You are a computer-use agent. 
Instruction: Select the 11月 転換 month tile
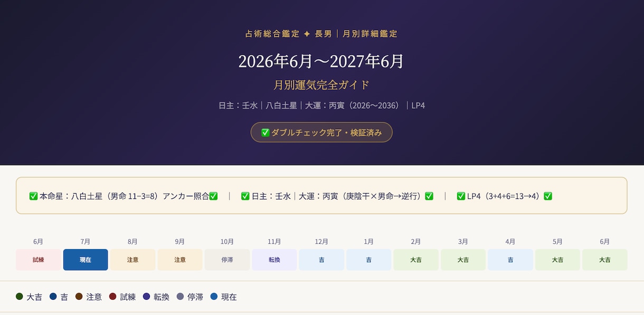[x=274, y=260]
